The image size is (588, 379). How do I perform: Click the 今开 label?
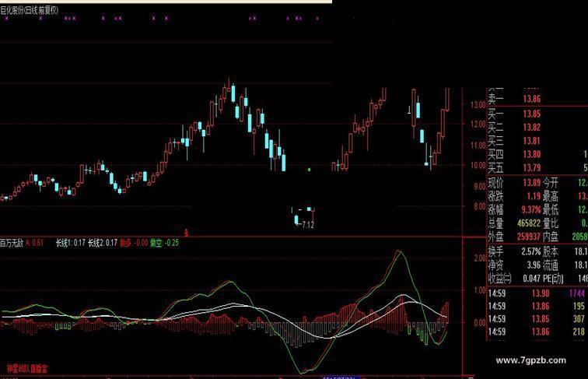(551, 183)
